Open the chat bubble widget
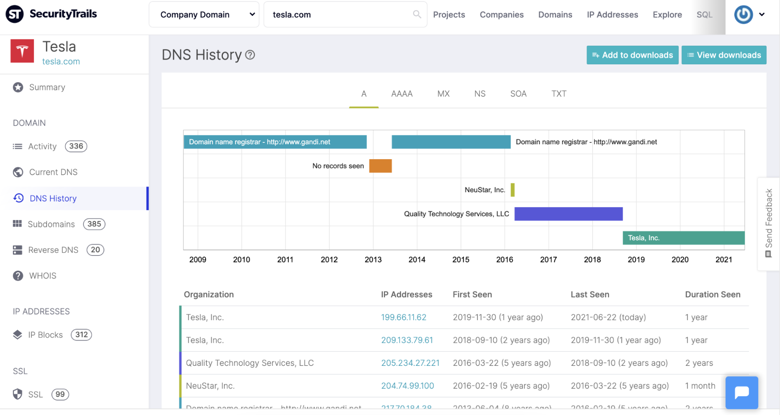This screenshot has width=780, height=415. 742,393
